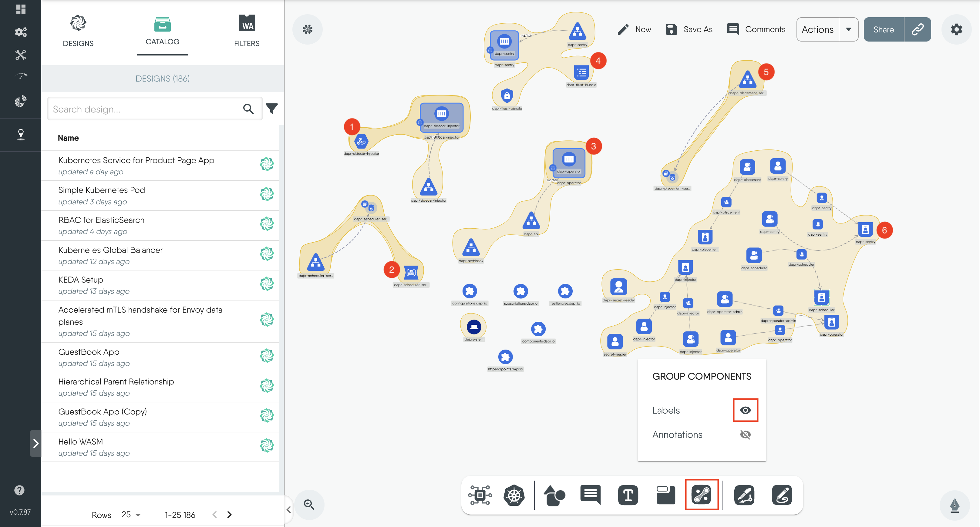Open the design filter funnel icon
This screenshot has width=980, height=527.
272,109
